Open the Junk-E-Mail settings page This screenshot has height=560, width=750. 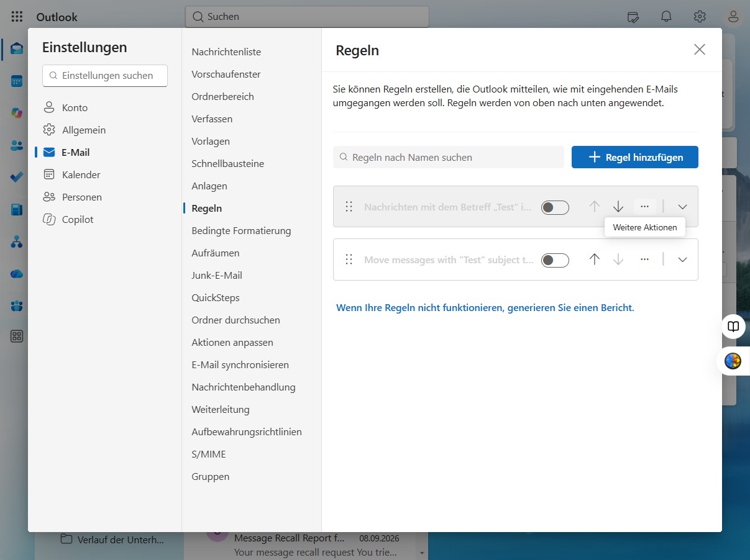pyautogui.click(x=217, y=275)
